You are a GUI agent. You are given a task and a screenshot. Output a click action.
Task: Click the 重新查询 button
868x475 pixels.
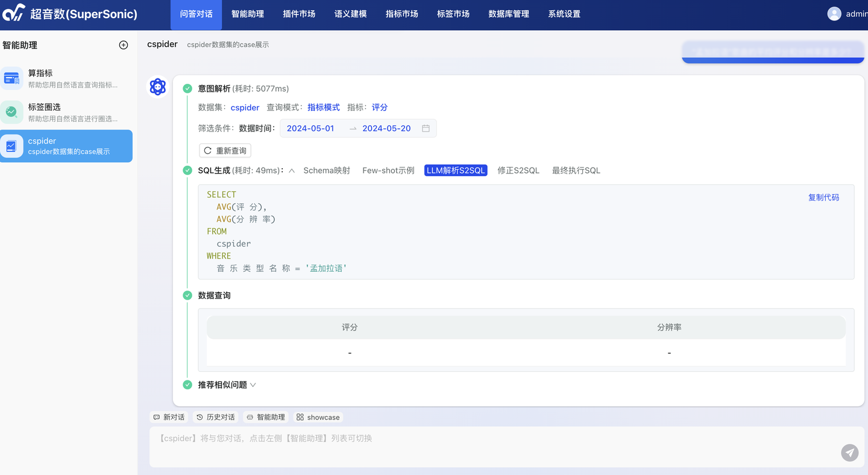coord(225,150)
